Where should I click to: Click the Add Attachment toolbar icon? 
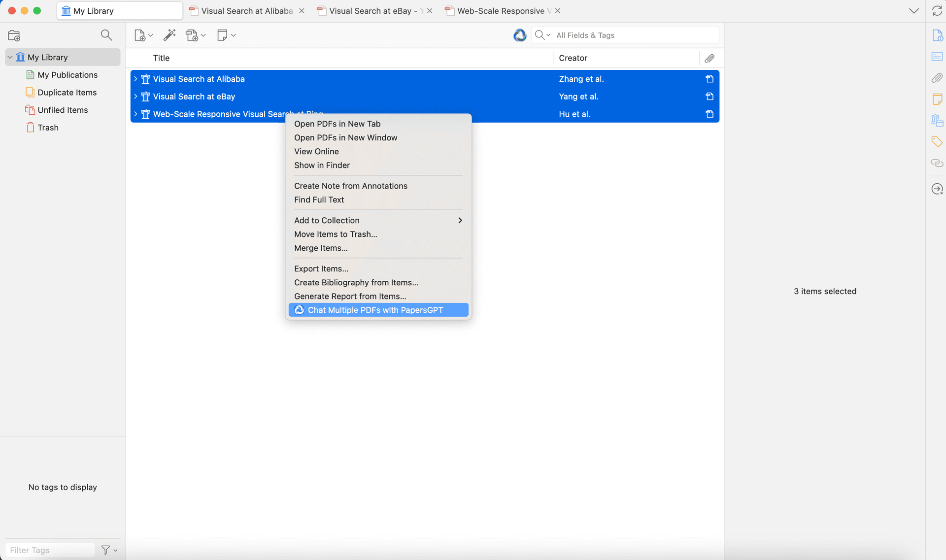coord(192,35)
